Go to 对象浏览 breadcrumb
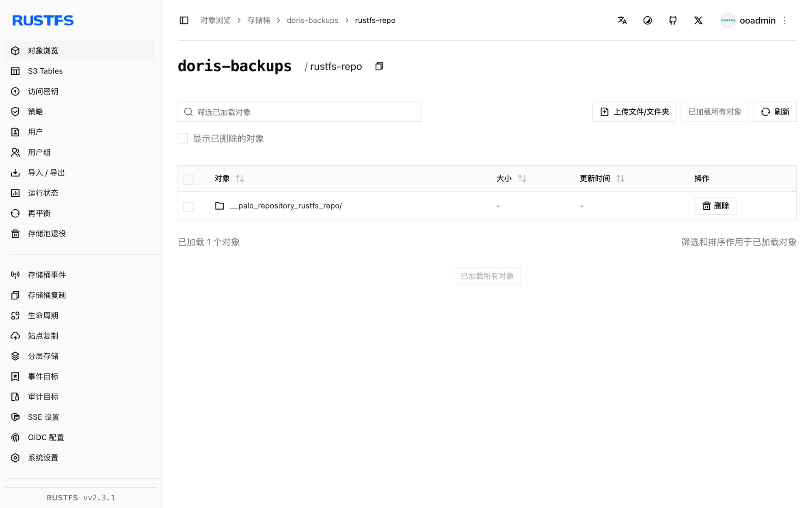Image resolution: width=812 pixels, height=508 pixels. pyautogui.click(x=216, y=20)
